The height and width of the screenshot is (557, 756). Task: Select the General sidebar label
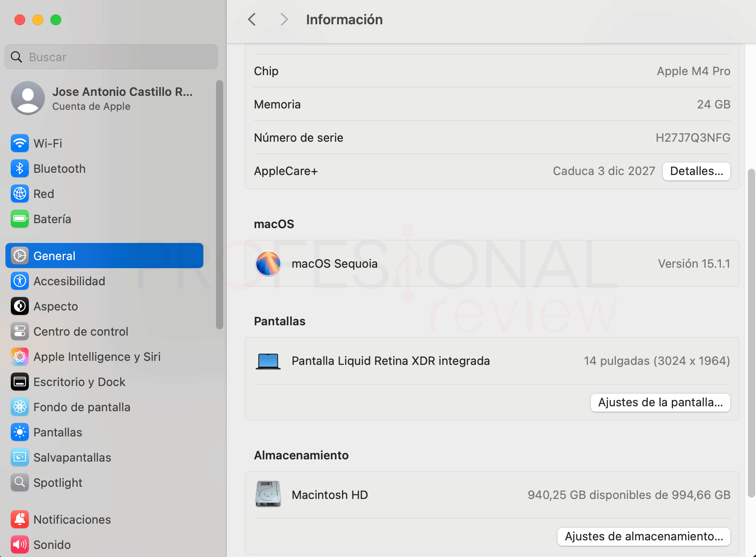pos(54,256)
